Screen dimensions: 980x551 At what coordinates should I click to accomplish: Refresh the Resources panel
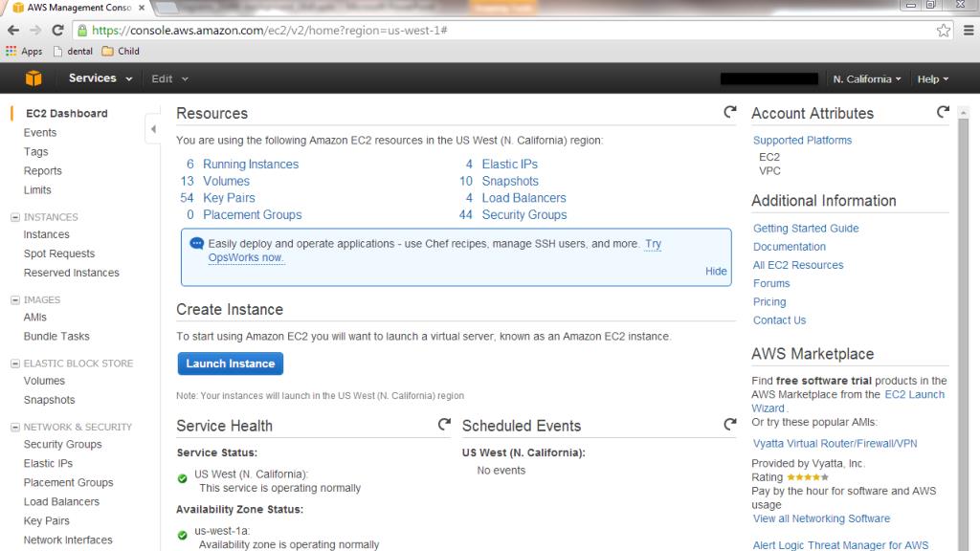[729, 112]
